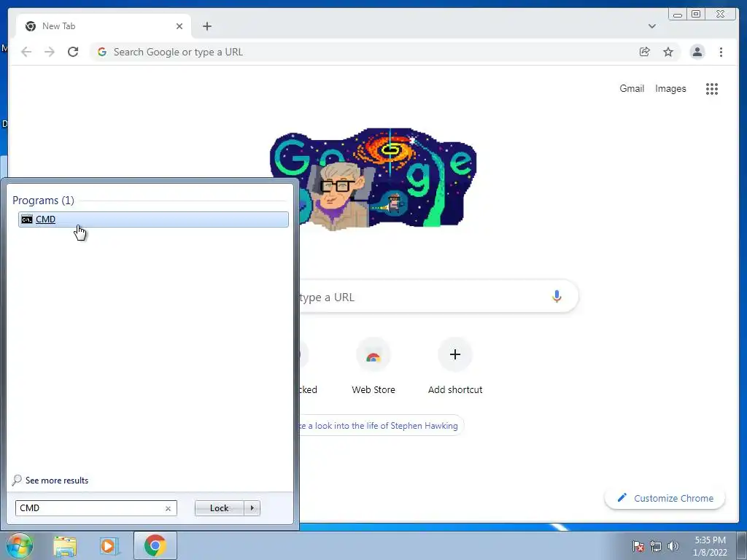The image size is (747, 560).
Task: Open the Chrome profile avatar
Action: [x=697, y=52]
